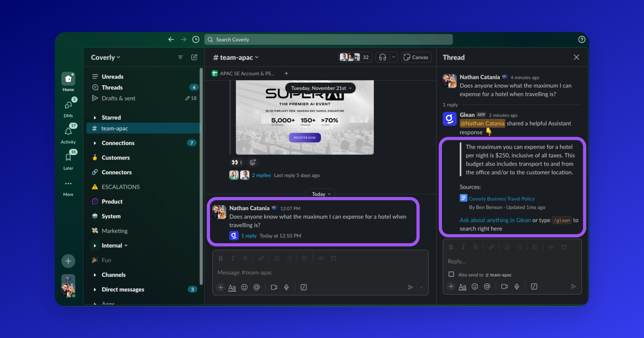This screenshot has width=644, height=338.
Task: Start a huddle with headphones icon
Action: point(383,57)
